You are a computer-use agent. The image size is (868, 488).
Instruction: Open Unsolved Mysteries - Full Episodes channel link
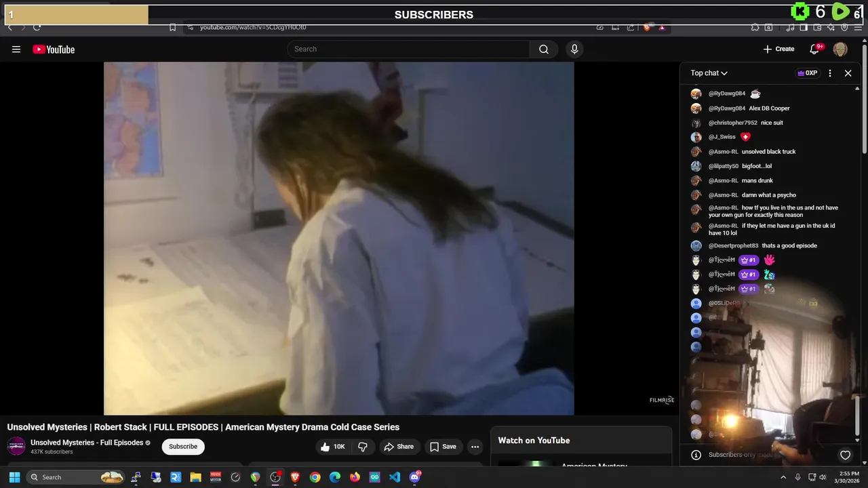coord(87,443)
